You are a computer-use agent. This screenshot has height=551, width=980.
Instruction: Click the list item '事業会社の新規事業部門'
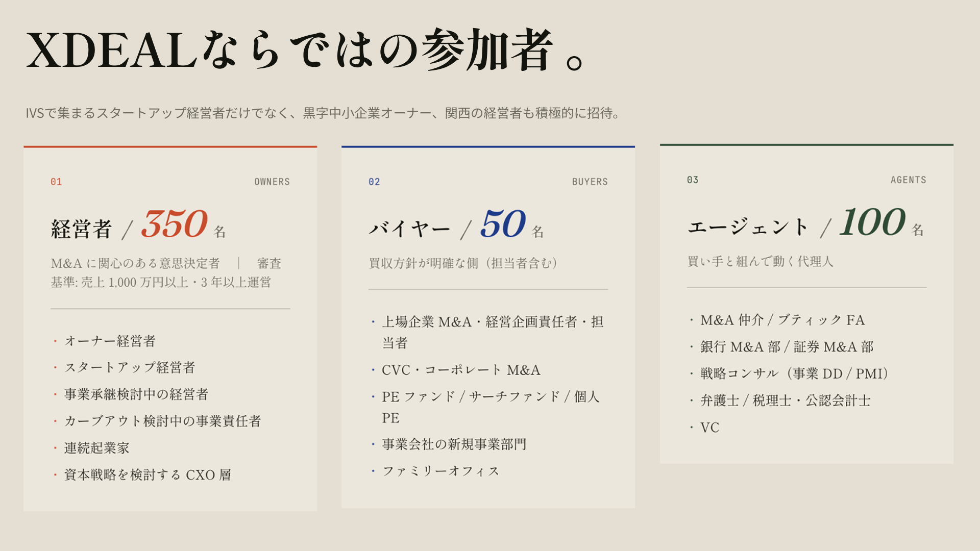tap(454, 444)
